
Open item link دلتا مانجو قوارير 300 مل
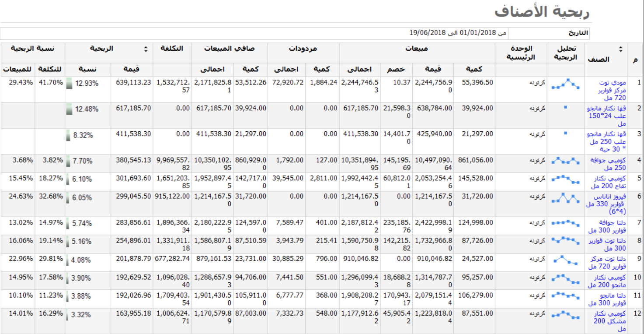(607, 299)
